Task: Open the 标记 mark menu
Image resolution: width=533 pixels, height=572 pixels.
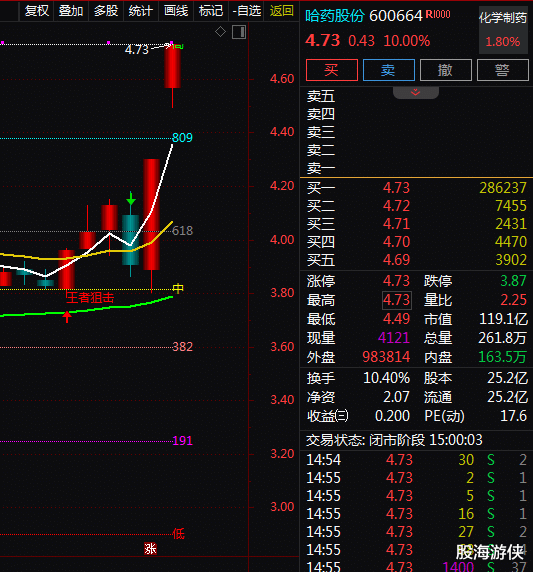Action: (211, 11)
